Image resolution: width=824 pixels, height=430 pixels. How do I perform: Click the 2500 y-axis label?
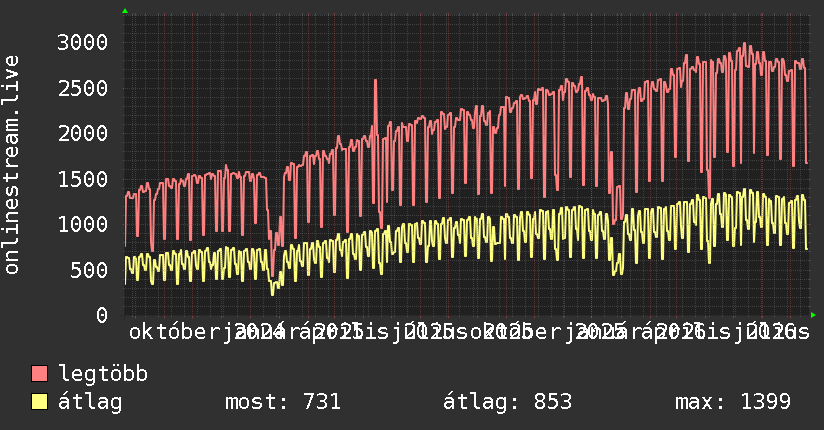point(83,88)
